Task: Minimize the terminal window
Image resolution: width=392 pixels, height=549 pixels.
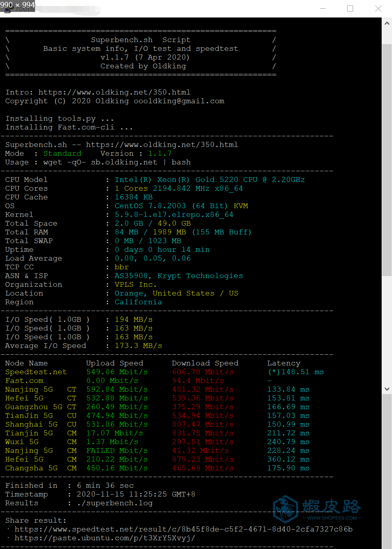Action: pos(323,8)
